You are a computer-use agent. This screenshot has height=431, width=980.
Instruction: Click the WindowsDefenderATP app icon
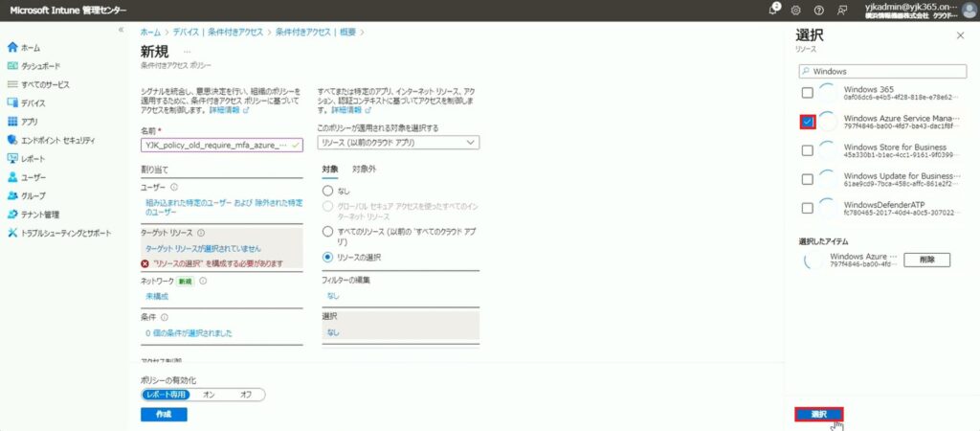pos(828,208)
